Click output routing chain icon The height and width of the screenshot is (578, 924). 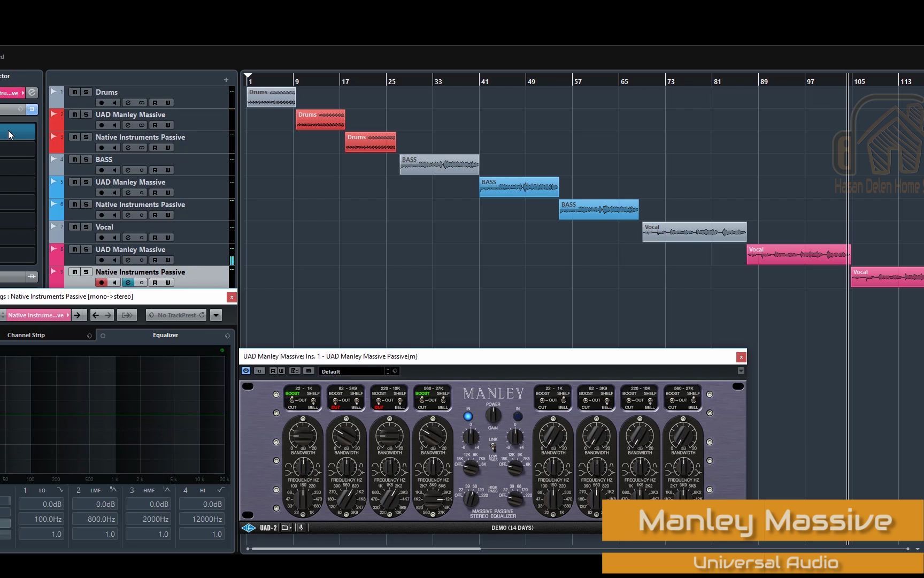[127, 315]
